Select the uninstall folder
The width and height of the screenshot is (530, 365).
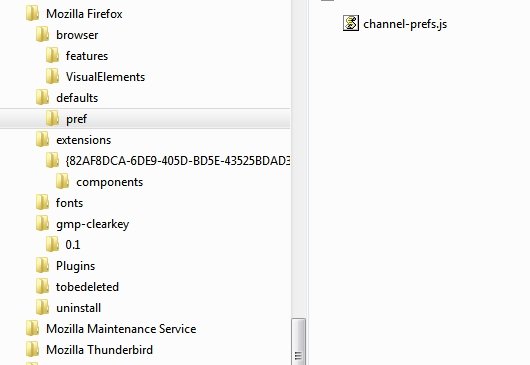pos(78,308)
